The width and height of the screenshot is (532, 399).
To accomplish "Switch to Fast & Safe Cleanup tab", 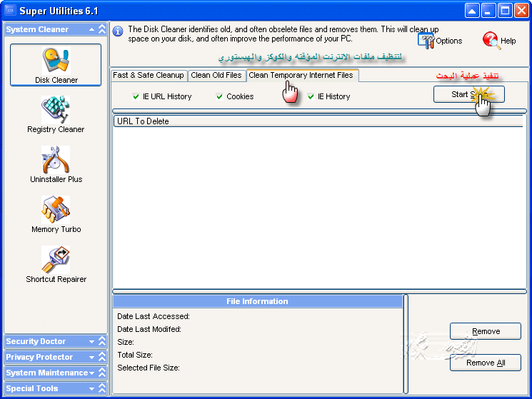I will point(149,75).
